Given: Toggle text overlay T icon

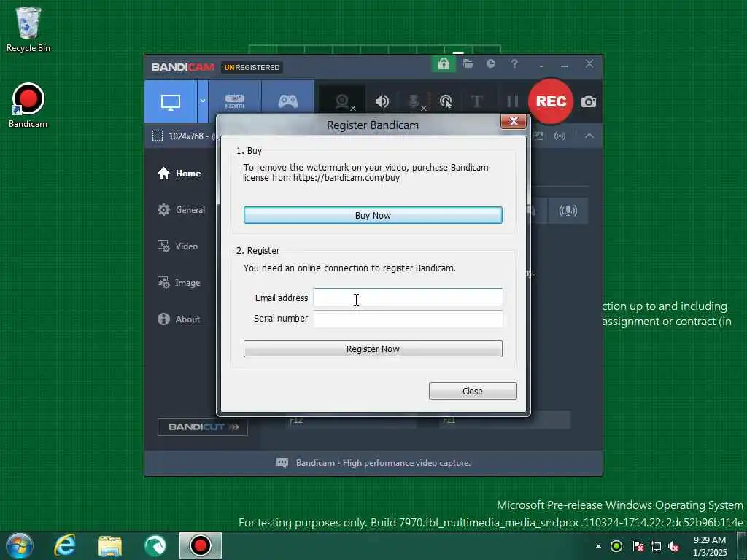Looking at the screenshot, I should pyautogui.click(x=476, y=101).
